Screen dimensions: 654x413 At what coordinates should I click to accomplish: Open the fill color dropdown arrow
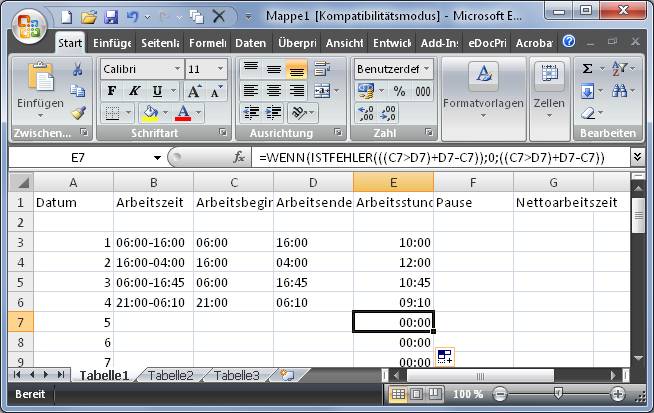click(166, 113)
